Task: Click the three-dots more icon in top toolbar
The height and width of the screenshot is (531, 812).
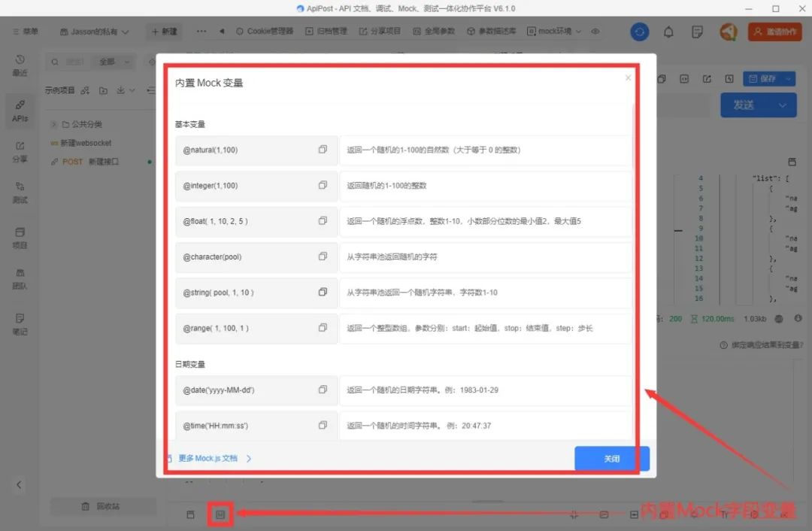Action: (x=201, y=31)
